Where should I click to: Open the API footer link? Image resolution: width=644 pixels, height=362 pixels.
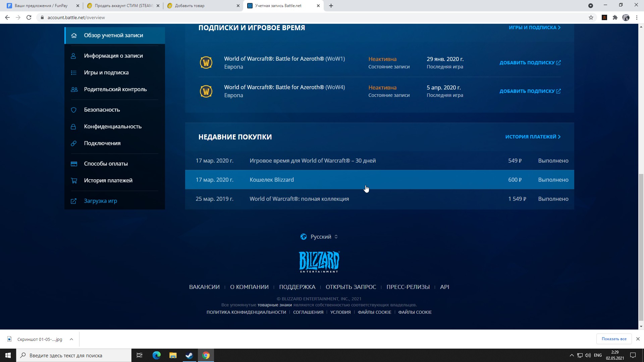pos(444,287)
